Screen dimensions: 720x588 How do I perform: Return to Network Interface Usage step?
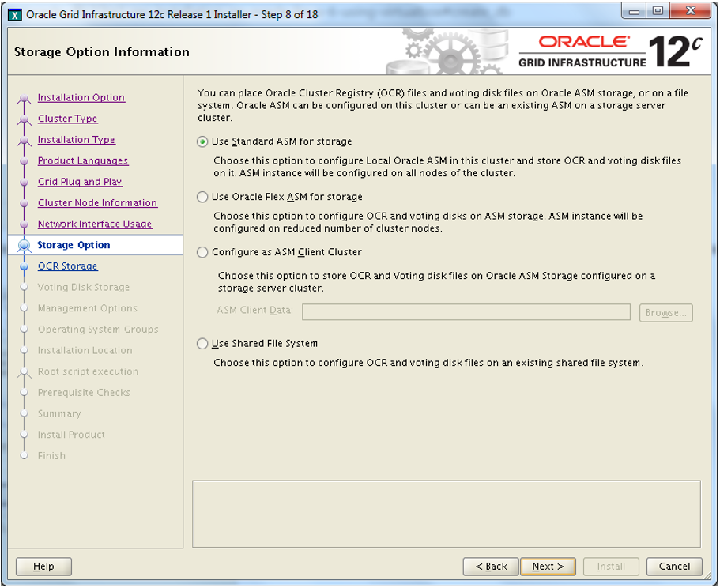95,224
